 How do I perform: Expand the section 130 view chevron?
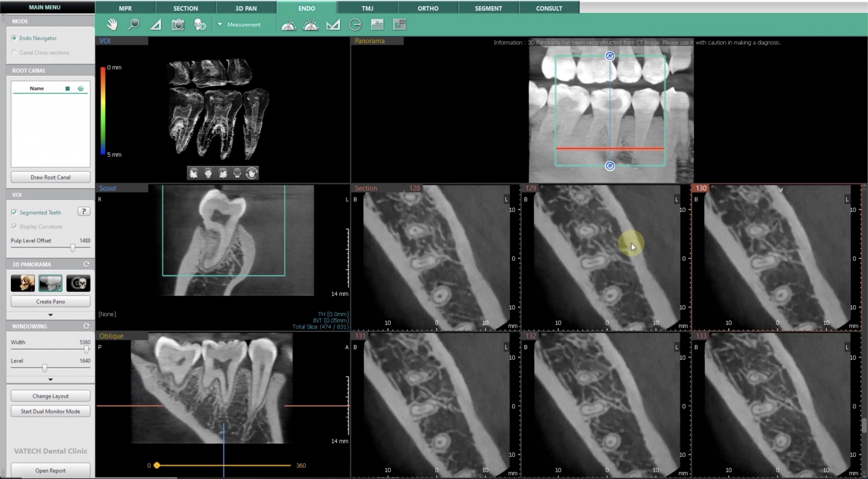[x=780, y=190]
